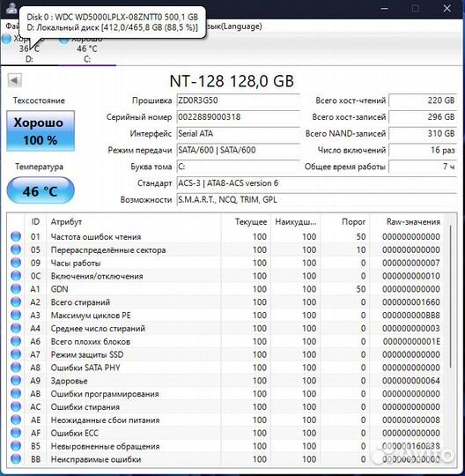
Task: Click status icon for AE Неожиданные сбои питания
Action: pyautogui.click(x=16, y=420)
